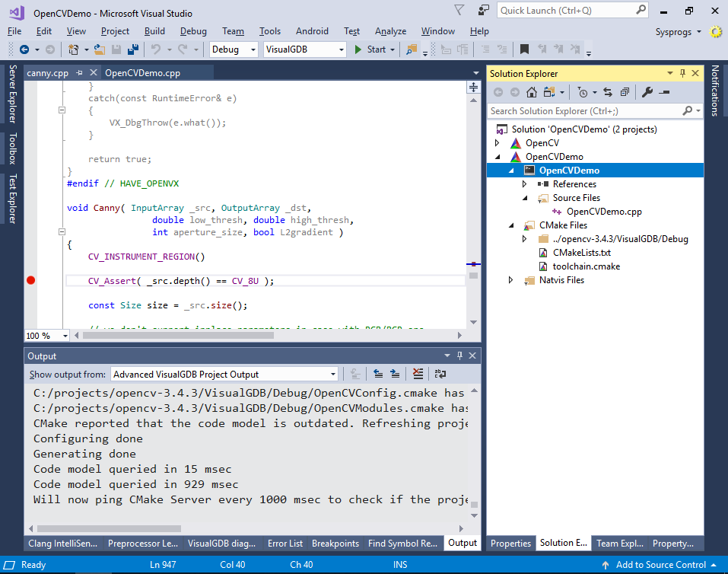Click the Switch Views icon in Solution Explorer
The width and height of the screenshot is (728, 574).
click(549, 92)
